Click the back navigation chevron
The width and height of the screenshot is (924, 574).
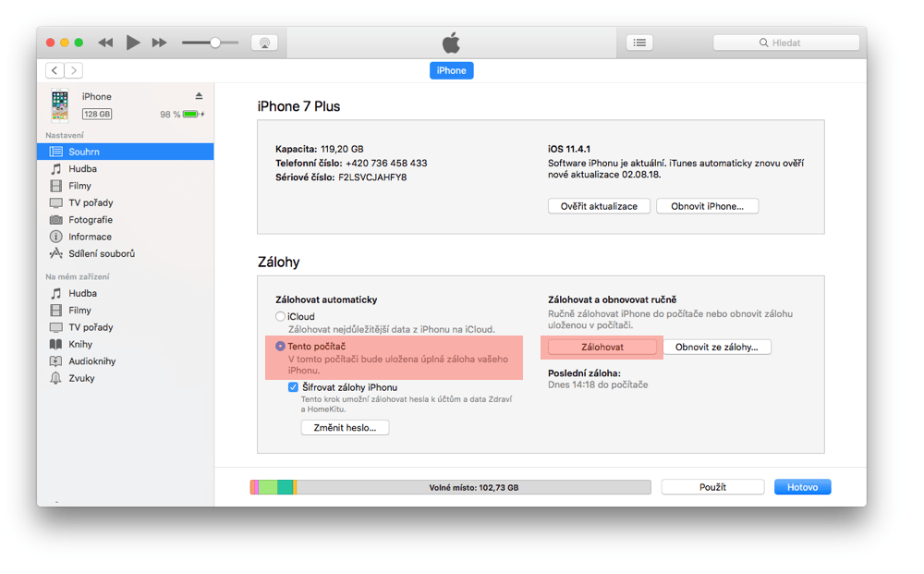[54, 69]
